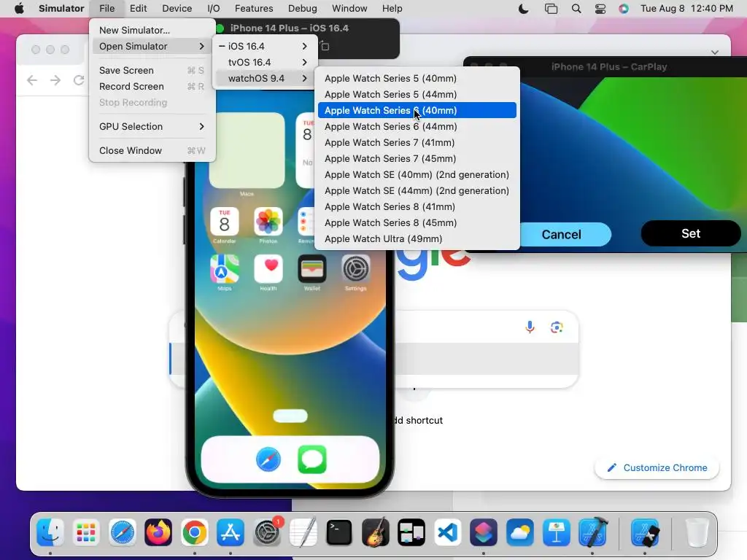Screen dimensions: 747x560
Task: Open the I/O menu
Action: pos(214,9)
